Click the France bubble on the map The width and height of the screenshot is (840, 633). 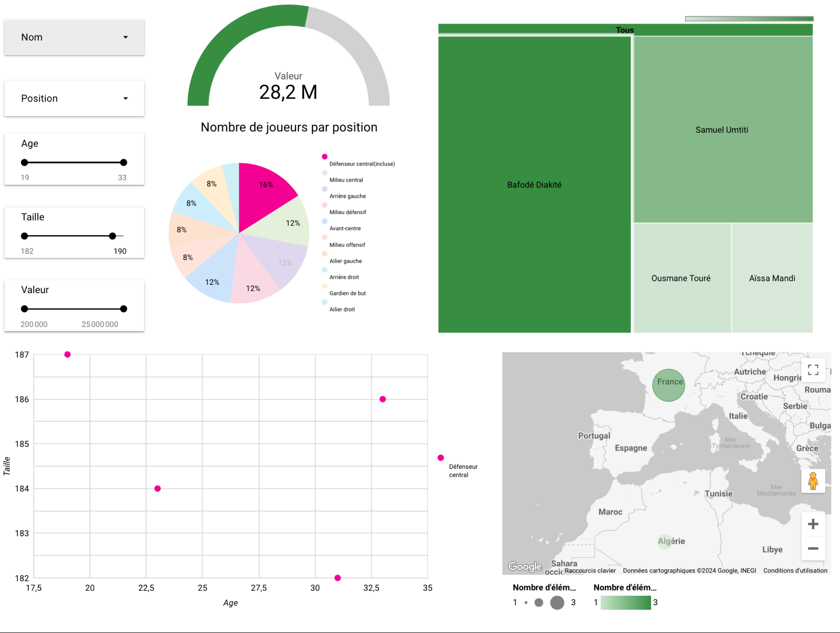point(668,385)
